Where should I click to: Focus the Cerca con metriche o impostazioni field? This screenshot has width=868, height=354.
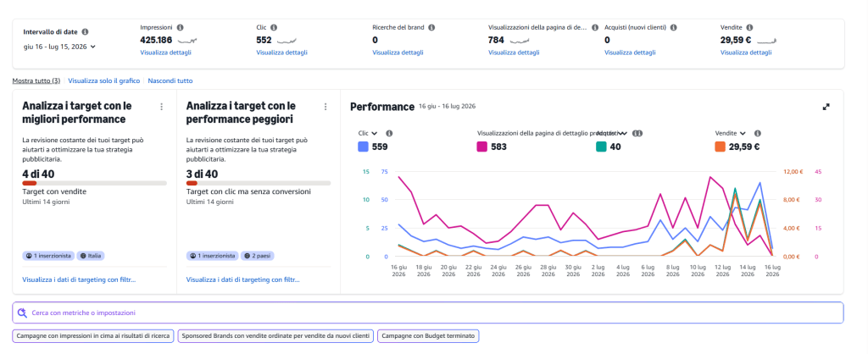click(428, 313)
